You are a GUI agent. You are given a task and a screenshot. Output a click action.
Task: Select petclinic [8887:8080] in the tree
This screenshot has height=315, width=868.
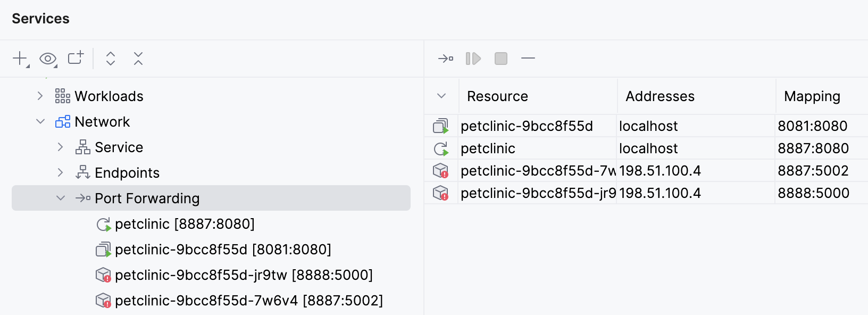(x=184, y=224)
